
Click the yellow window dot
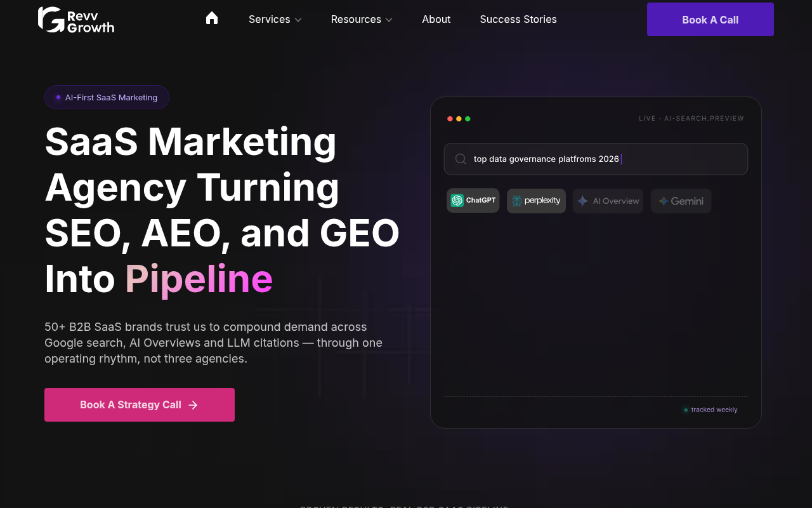click(x=459, y=119)
